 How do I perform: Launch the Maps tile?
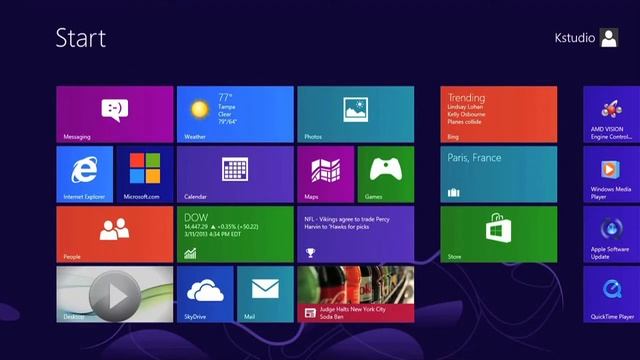(x=326, y=174)
